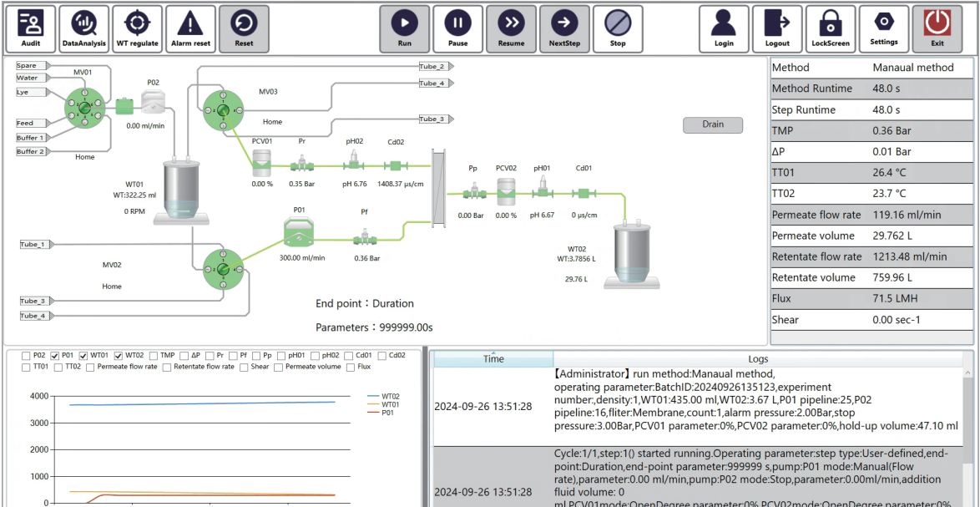
Task: Sort logs by the Time column header
Action: (x=493, y=359)
